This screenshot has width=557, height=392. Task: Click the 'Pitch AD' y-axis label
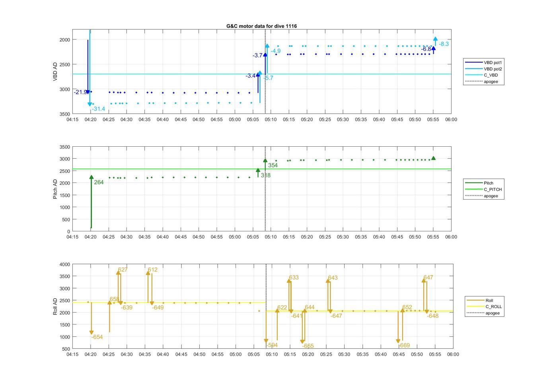(55, 189)
